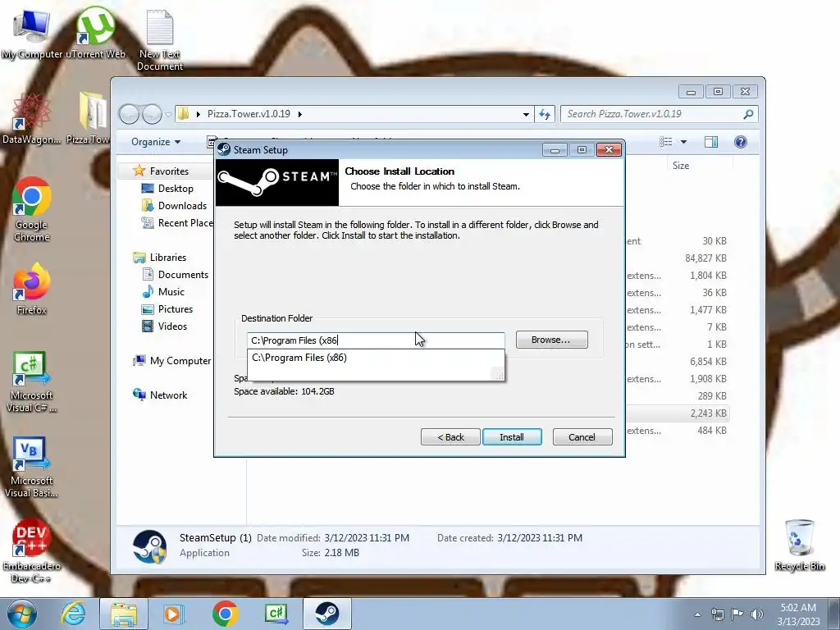Open the Organize menu
The image size is (840, 630).
pos(156,142)
